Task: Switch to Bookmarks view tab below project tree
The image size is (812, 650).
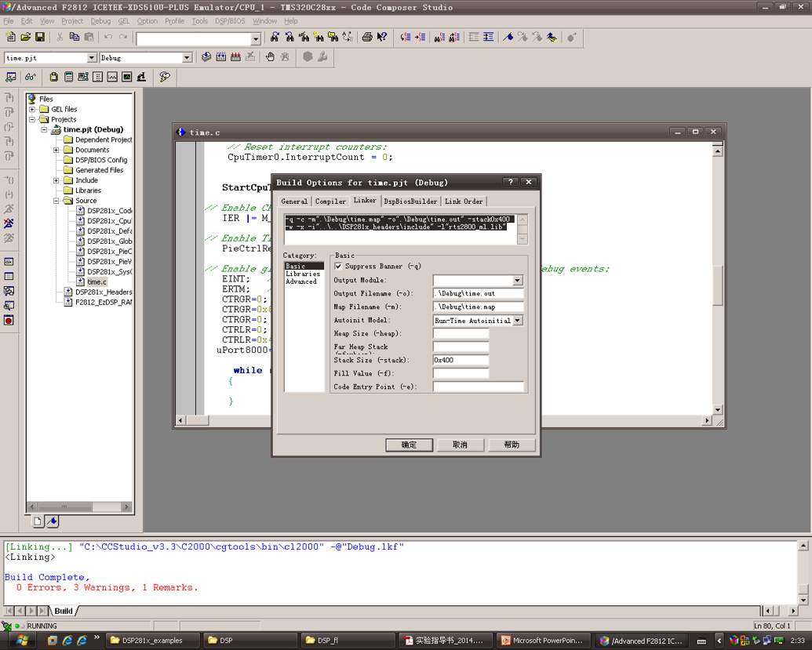Action: [x=53, y=521]
